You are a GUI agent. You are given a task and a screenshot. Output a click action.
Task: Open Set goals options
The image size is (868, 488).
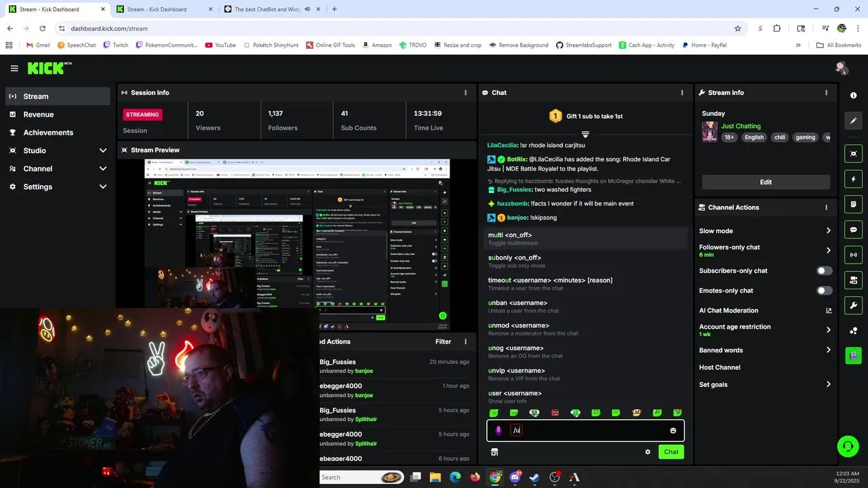click(x=765, y=384)
